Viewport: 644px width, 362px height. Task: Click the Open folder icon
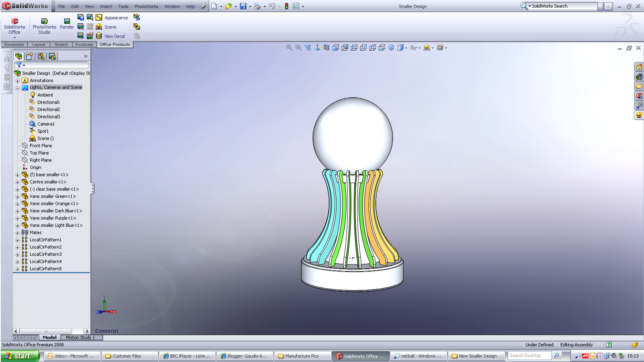[229, 6]
